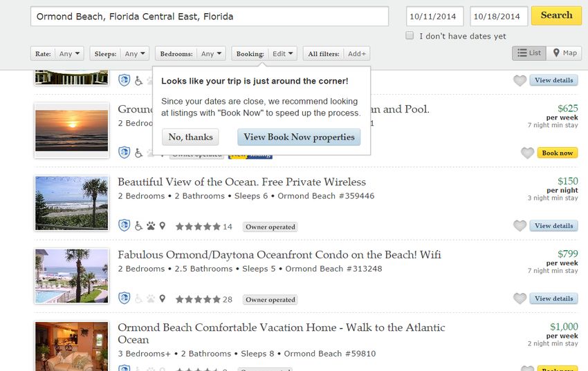Open All filters Add+ menu
Image resolution: width=588 pixels, height=371 pixels.
[336, 53]
